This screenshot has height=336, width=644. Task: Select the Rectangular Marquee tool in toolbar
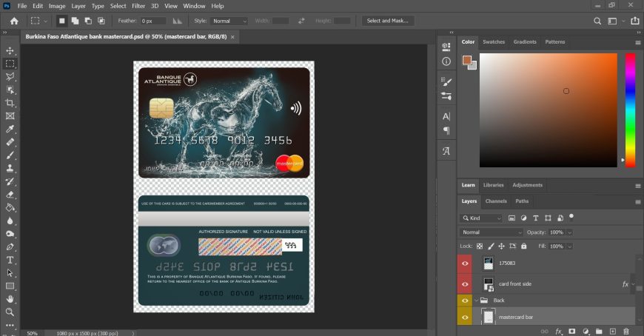tap(10, 64)
